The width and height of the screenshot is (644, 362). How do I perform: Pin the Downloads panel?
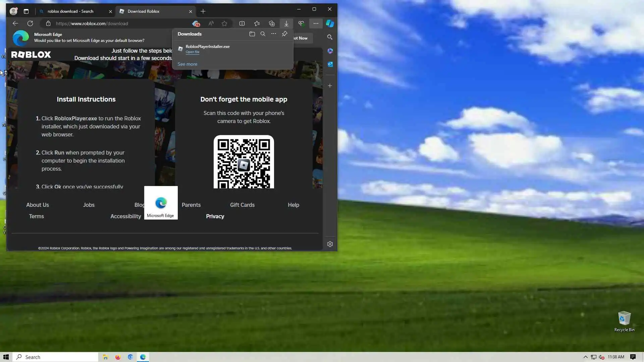pyautogui.click(x=284, y=34)
